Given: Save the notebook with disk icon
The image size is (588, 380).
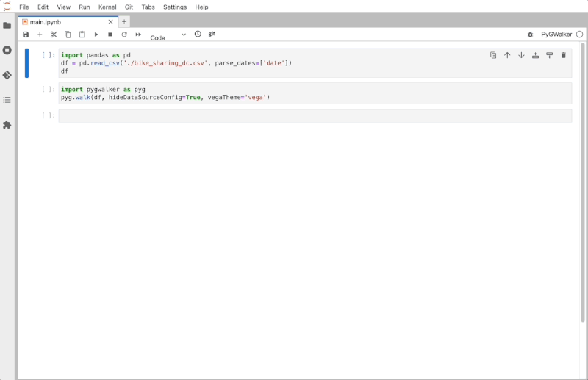Looking at the screenshot, I should tap(26, 35).
